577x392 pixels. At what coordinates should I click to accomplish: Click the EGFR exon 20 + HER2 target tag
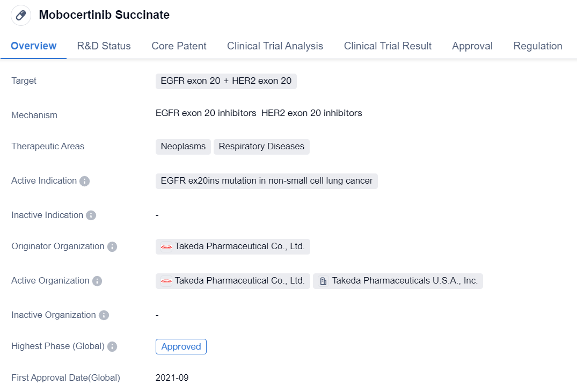coord(226,81)
